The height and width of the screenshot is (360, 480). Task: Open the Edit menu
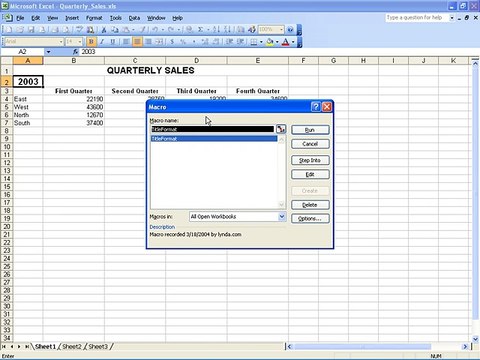[x=35, y=18]
